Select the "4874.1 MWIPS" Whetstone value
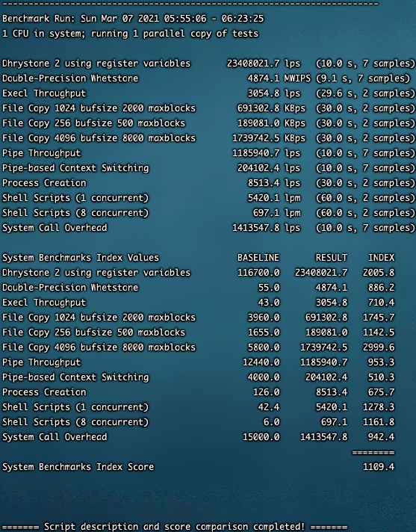 (x=279, y=78)
